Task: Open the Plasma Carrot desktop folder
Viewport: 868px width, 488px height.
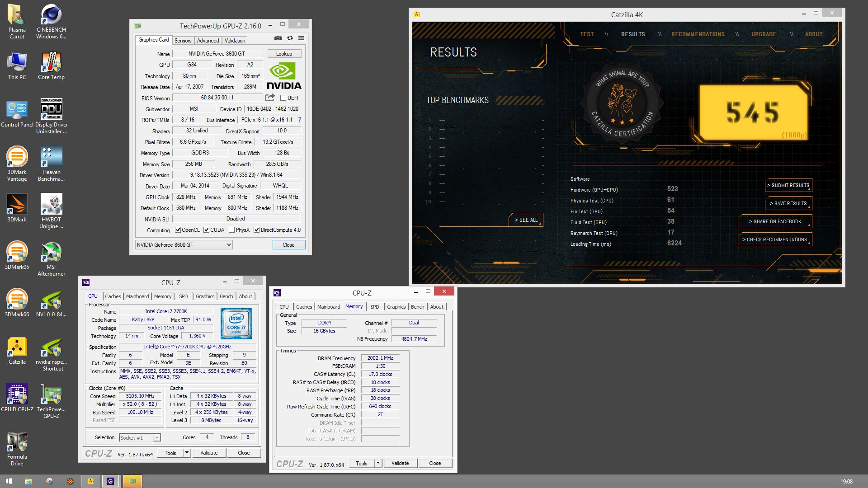Action: click(17, 22)
